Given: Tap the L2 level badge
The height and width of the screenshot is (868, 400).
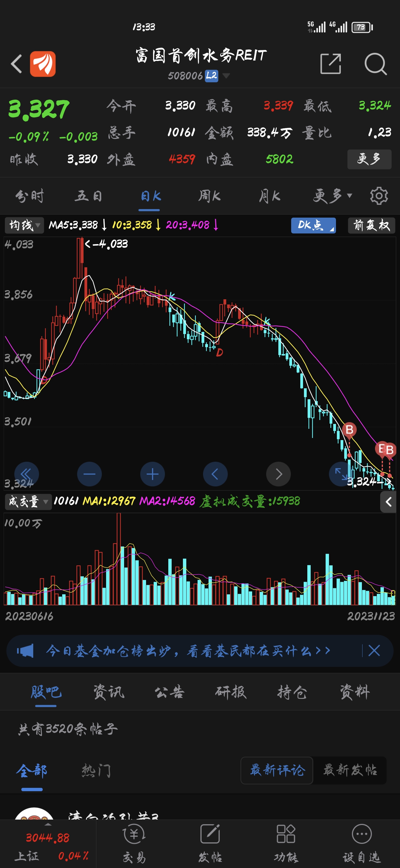Looking at the screenshot, I should coord(212,76).
